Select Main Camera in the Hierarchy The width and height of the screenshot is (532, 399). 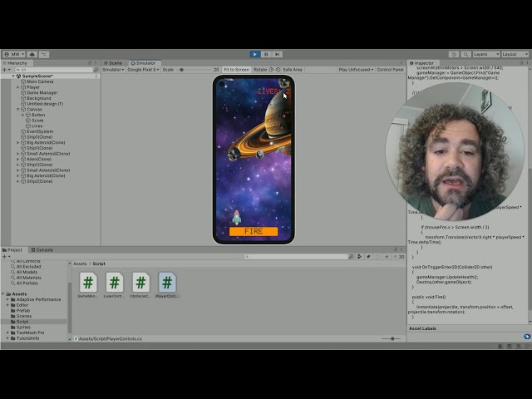click(x=40, y=81)
